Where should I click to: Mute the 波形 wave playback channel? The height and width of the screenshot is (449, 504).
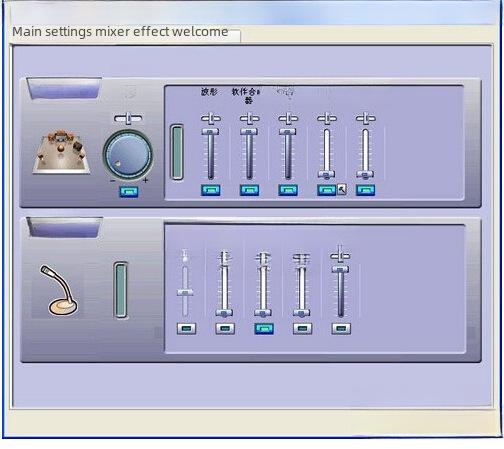(x=211, y=190)
